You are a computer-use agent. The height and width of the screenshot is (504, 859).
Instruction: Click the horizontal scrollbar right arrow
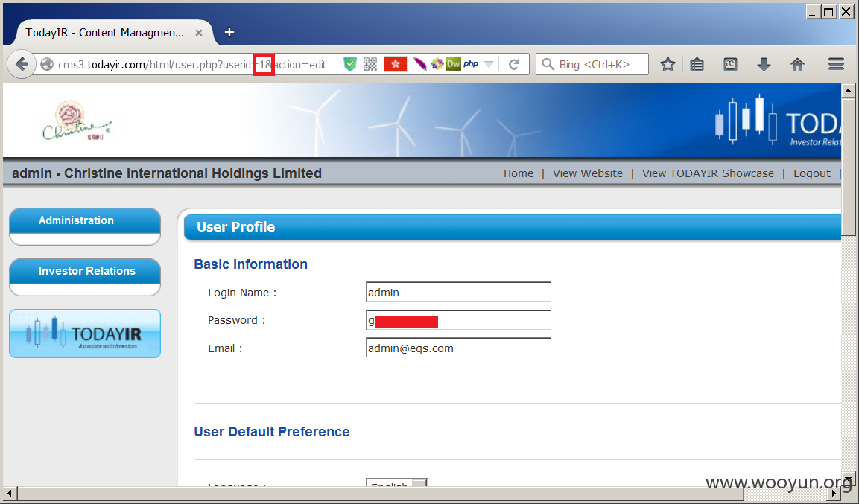click(x=834, y=493)
